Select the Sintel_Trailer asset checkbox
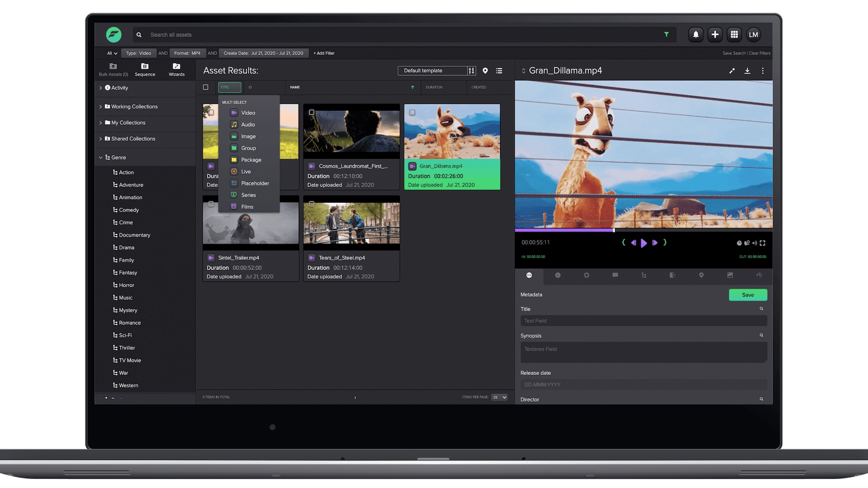The height and width of the screenshot is (488, 868). pos(211,204)
